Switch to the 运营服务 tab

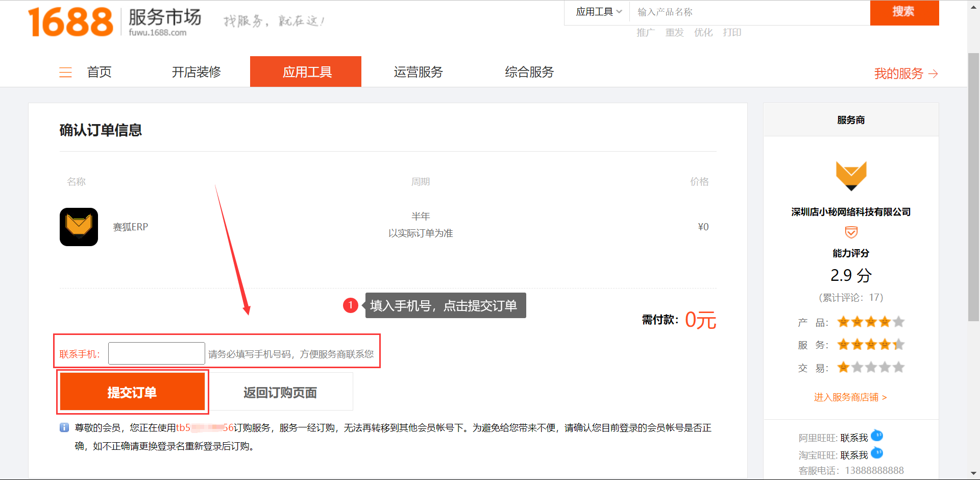coord(419,72)
